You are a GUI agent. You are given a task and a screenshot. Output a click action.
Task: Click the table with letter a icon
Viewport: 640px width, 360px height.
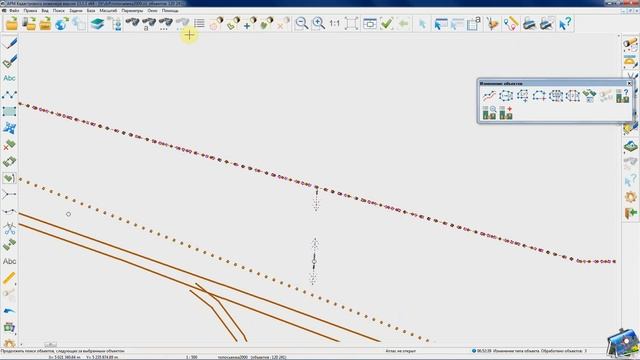click(x=474, y=24)
